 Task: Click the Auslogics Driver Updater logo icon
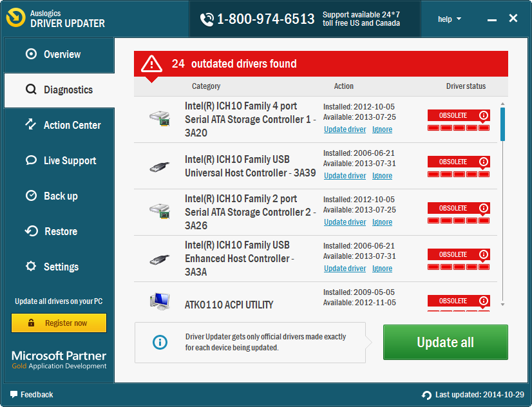15,17
